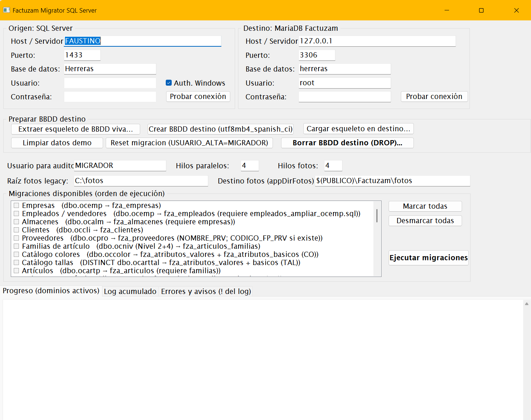The height and width of the screenshot is (420, 531).
Task: Check the Clientes migration checkbox
Action: pos(16,230)
